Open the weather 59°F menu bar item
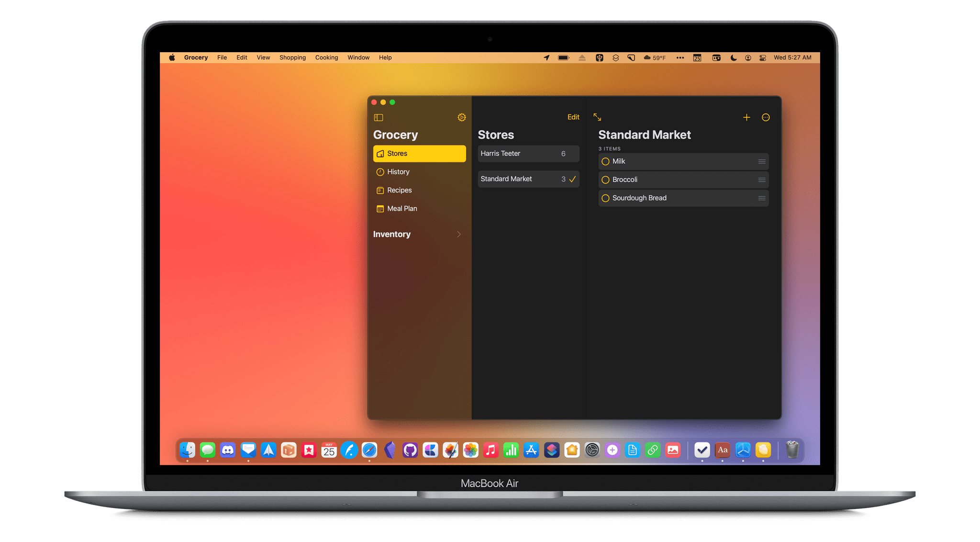The height and width of the screenshot is (542, 980). [x=655, y=57]
